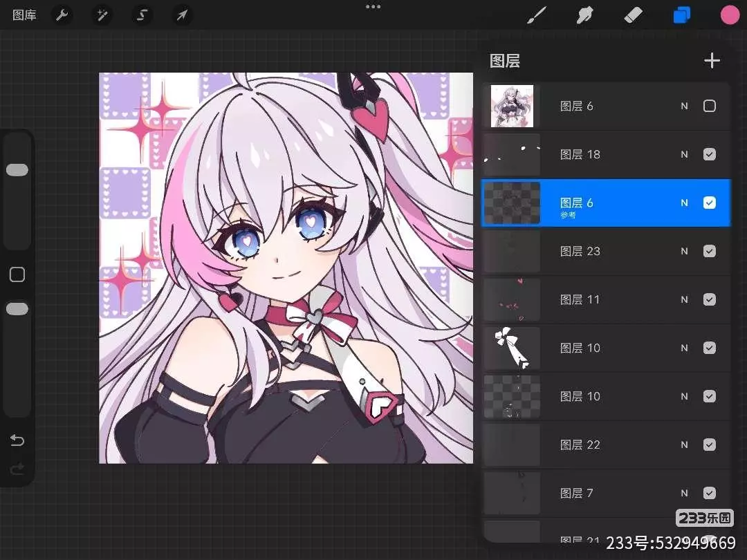
Task: Hide 图层 7 layer
Action: pyautogui.click(x=710, y=493)
